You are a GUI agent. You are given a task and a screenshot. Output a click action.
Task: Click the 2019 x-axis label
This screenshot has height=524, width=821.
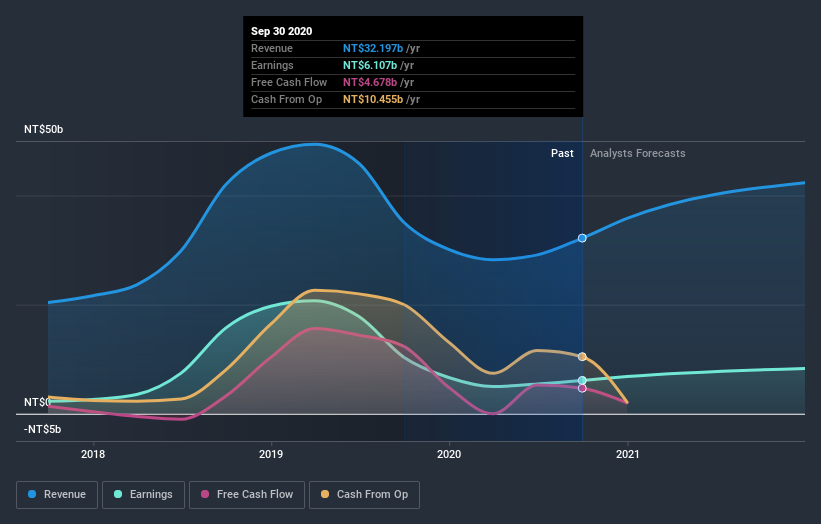(x=271, y=454)
